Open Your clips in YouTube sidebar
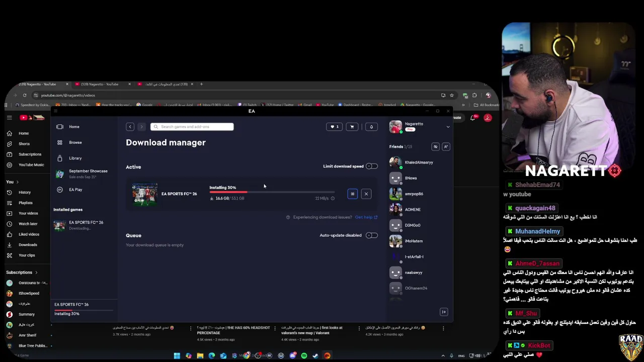Screen dimensions: 644x362 (27, 255)
